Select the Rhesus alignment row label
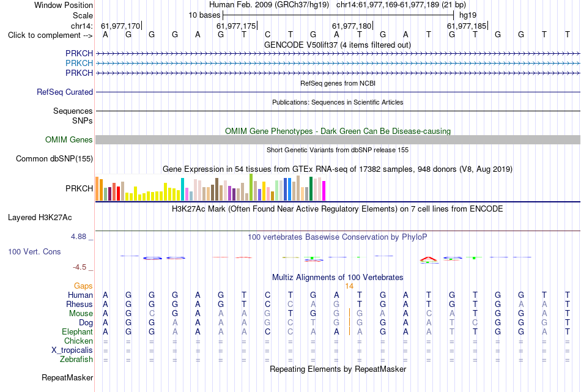The height and width of the screenshot is (392, 581). point(80,304)
